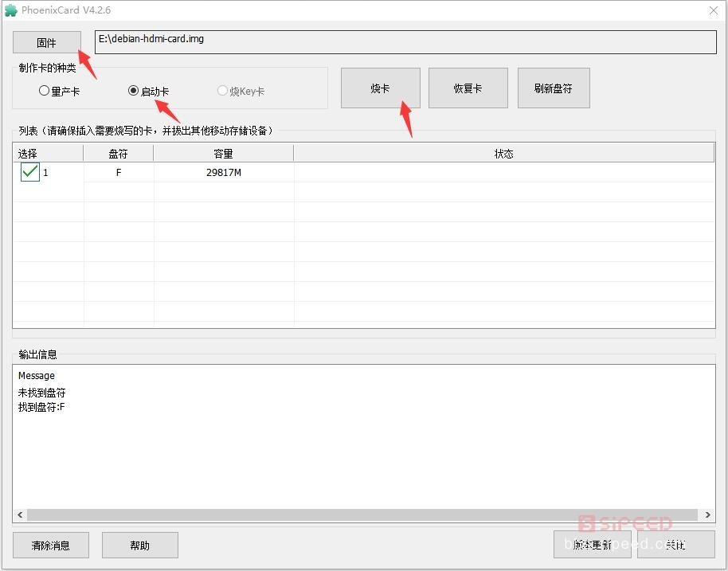Click the firmware path field showing debian-hdmi-card.img
Viewport: 728px width, 571px height.
(x=405, y=42)
